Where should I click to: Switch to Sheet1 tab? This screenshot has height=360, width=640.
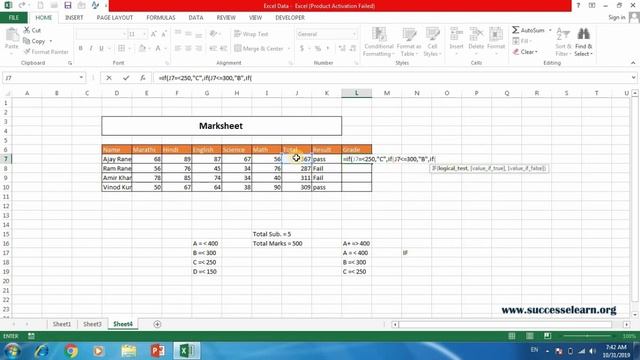click(62, 324)
